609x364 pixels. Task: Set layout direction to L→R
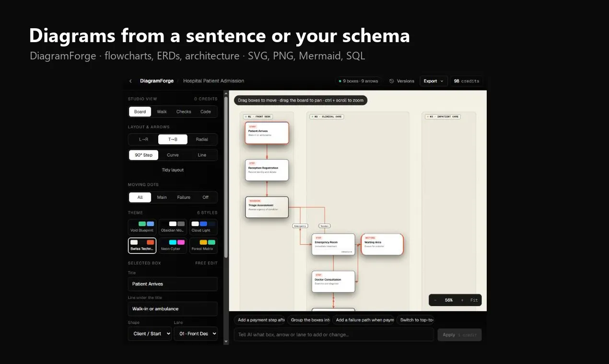coord(143,139)
